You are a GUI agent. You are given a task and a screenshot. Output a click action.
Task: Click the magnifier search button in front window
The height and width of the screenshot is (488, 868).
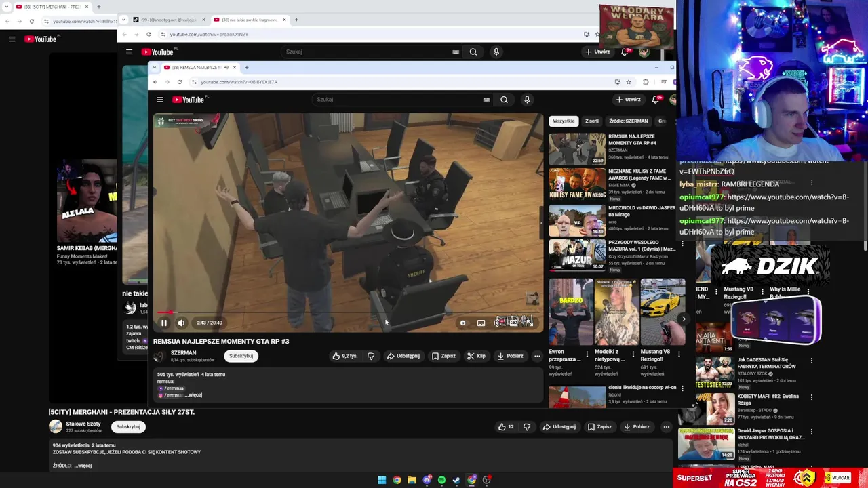504,100
